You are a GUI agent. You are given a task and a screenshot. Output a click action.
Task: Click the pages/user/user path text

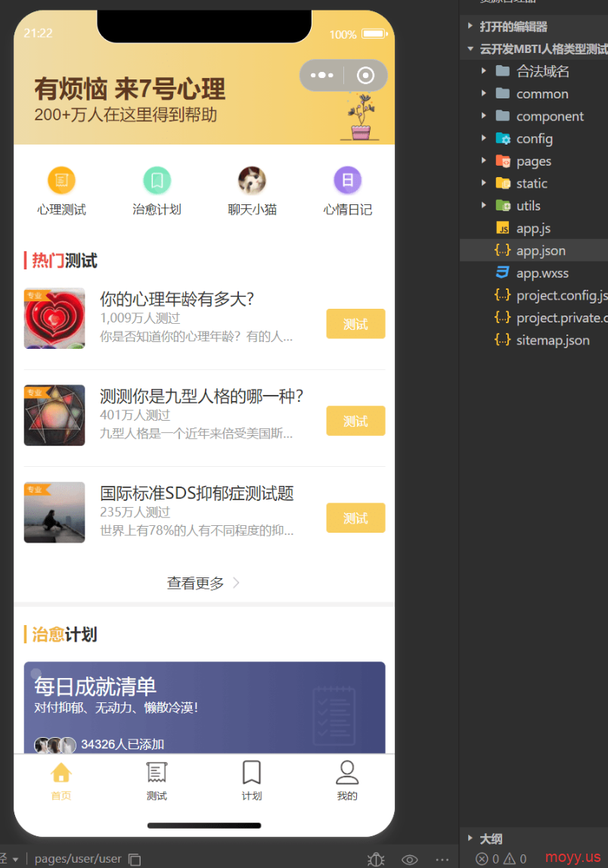point(78,859)
